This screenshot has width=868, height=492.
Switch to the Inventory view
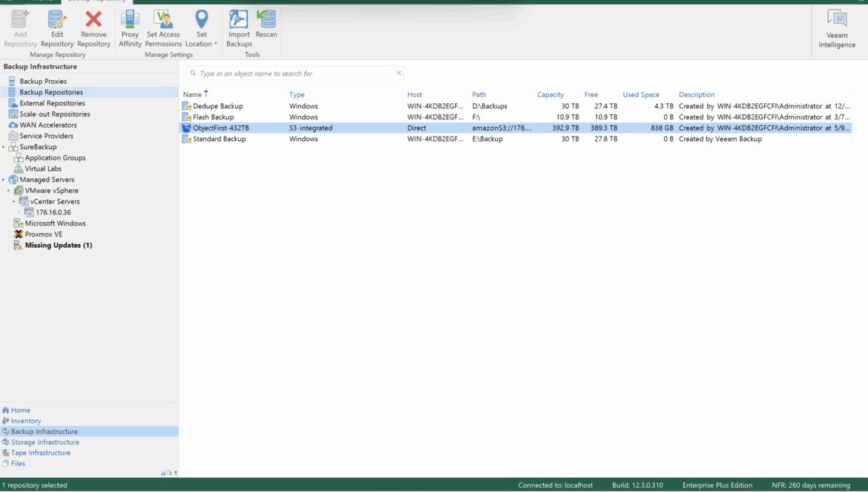tap(25, 422)
